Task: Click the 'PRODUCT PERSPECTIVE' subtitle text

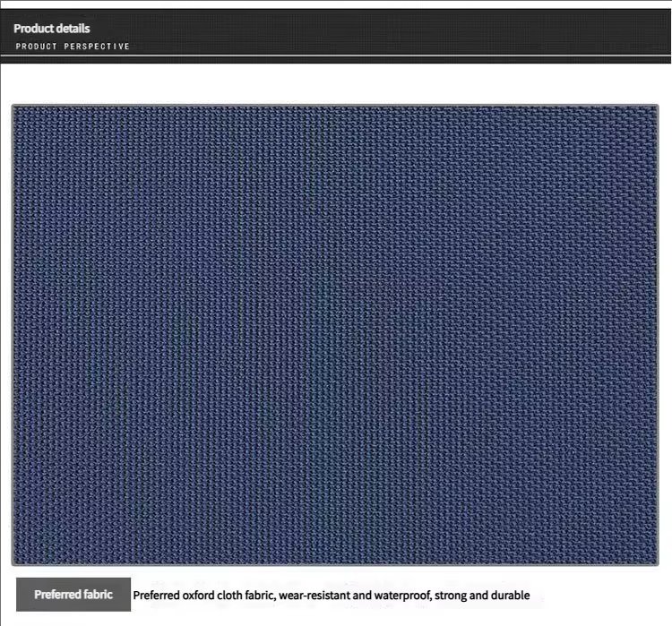Action: click(x=73, y=47)
